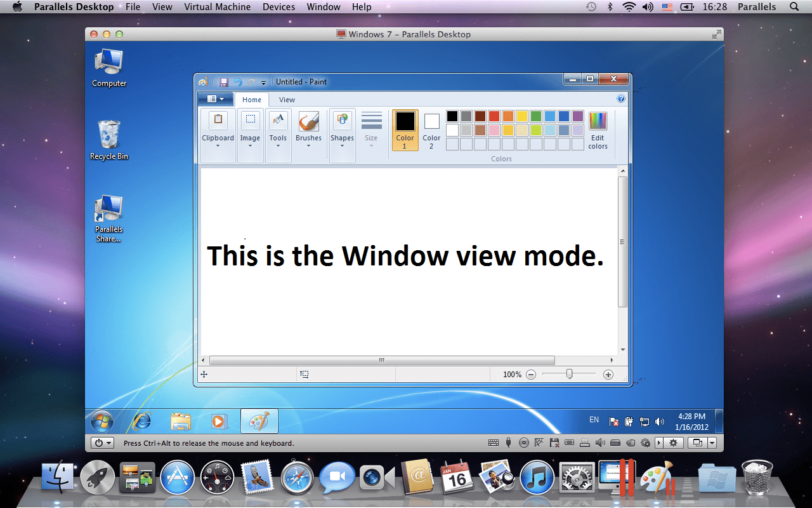The width and height of the screenshot is (812, 508).
Task: Open the Window menu in the Mac menu bar
Action: click(x=323, y=7)
